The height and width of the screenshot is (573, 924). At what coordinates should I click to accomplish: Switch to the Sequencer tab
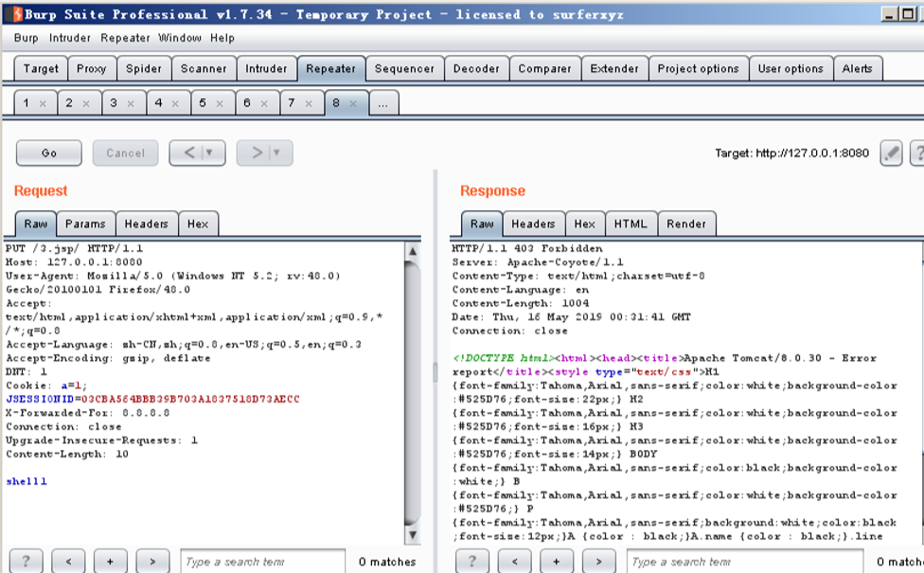(x=404, y=68)
